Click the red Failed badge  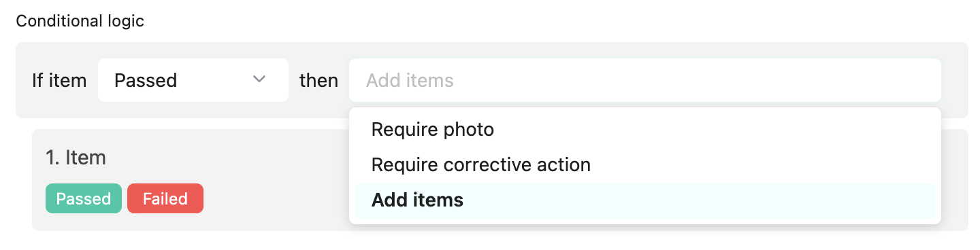(x=165, y=198)
